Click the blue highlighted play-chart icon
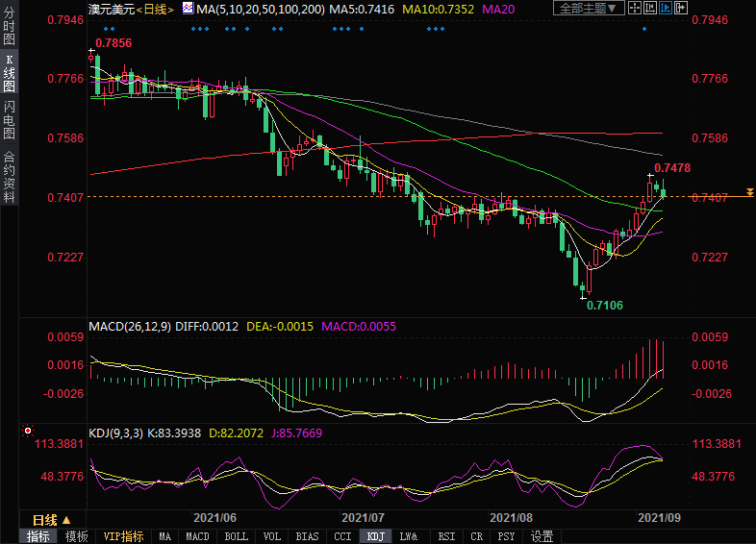756x544 pixels. point(665,9)
